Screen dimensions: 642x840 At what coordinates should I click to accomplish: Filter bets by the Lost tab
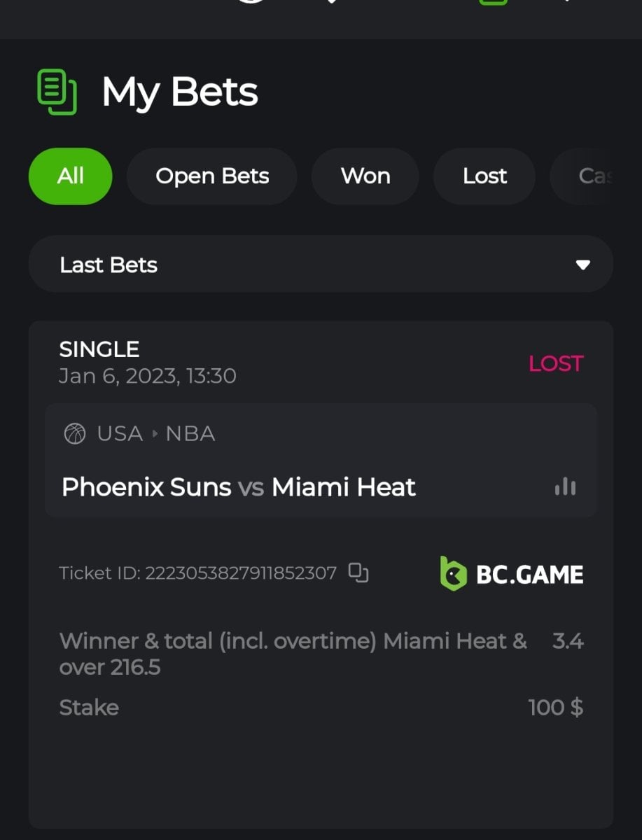(484, 176)
